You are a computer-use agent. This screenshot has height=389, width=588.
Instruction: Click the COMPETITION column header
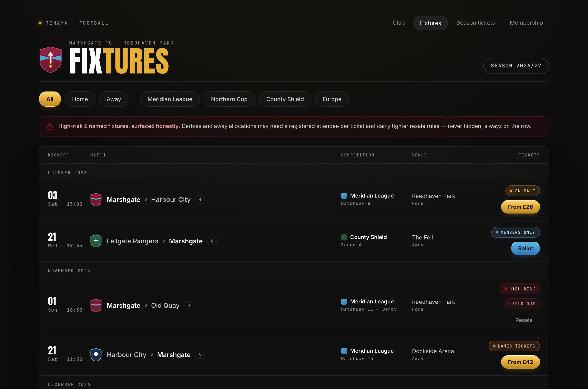[358, 155]
